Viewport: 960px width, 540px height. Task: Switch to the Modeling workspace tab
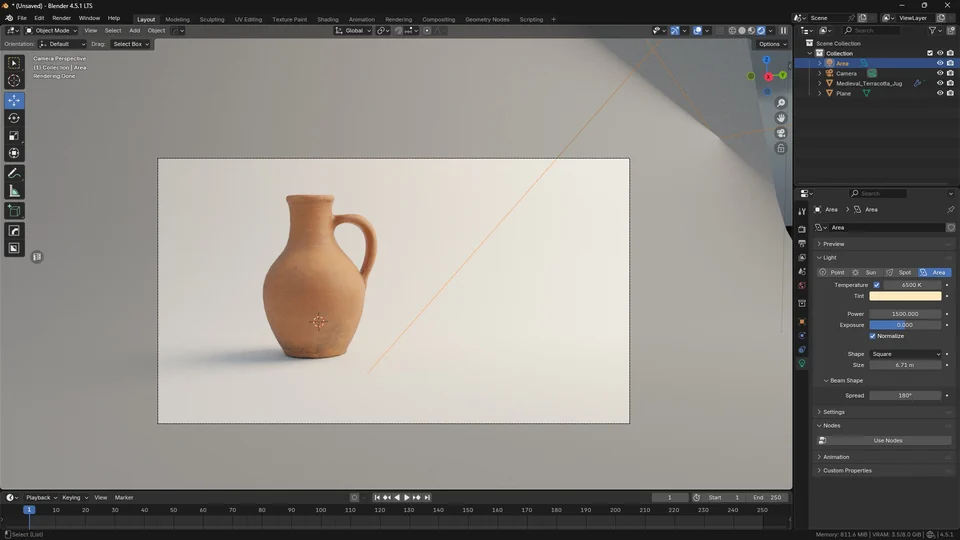[178, 19]
